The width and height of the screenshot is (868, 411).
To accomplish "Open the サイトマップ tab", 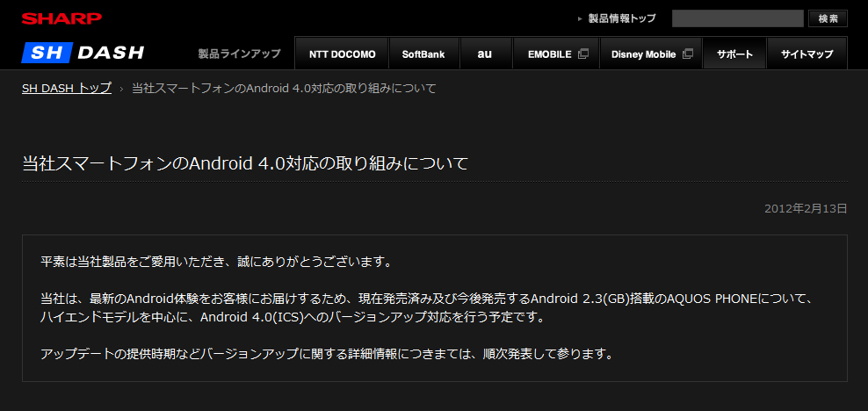I will (x=807, y=54).
